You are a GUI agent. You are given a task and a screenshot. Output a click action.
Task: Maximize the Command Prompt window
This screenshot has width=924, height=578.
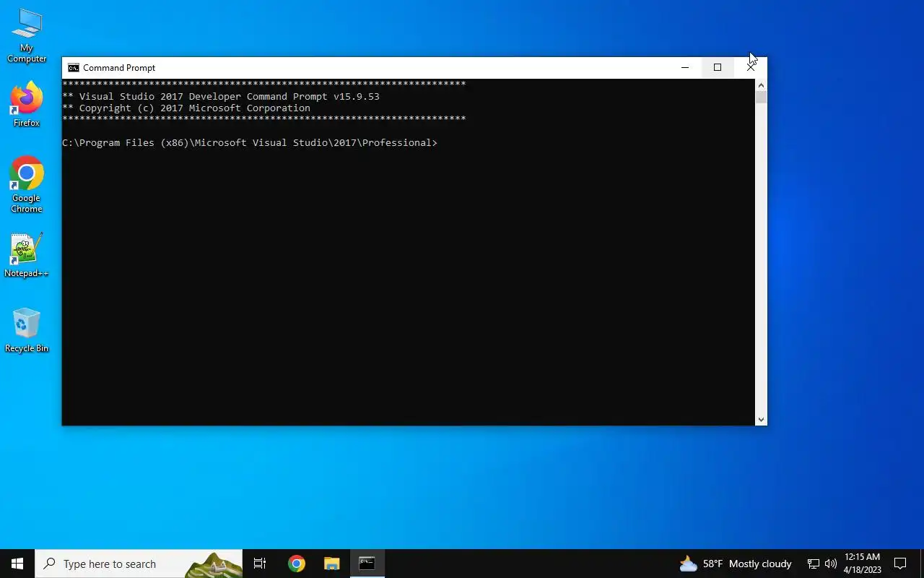(x=718, y=68)
